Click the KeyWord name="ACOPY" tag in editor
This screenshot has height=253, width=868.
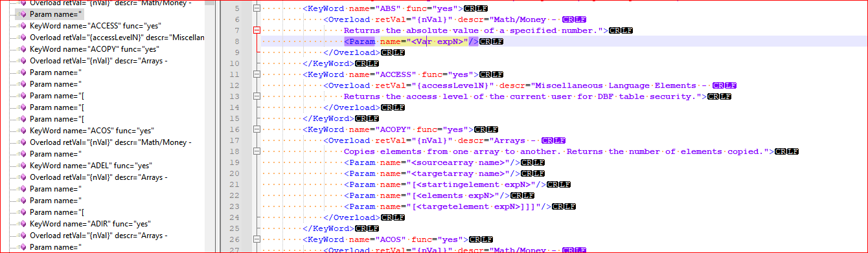(387, 129)
